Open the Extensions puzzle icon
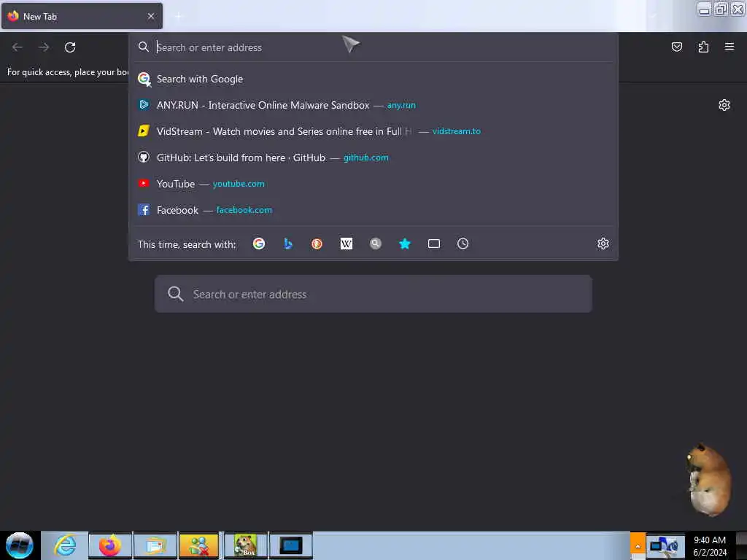 (703, 47)
